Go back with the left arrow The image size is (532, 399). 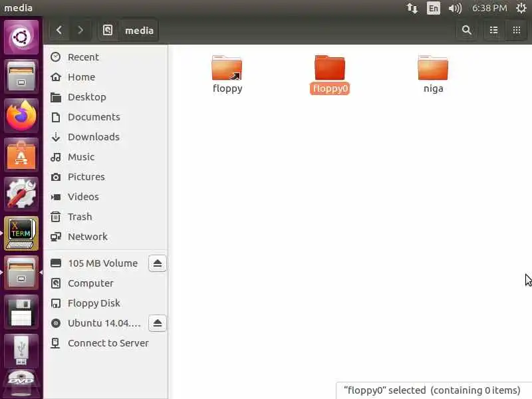pos(59,30)
